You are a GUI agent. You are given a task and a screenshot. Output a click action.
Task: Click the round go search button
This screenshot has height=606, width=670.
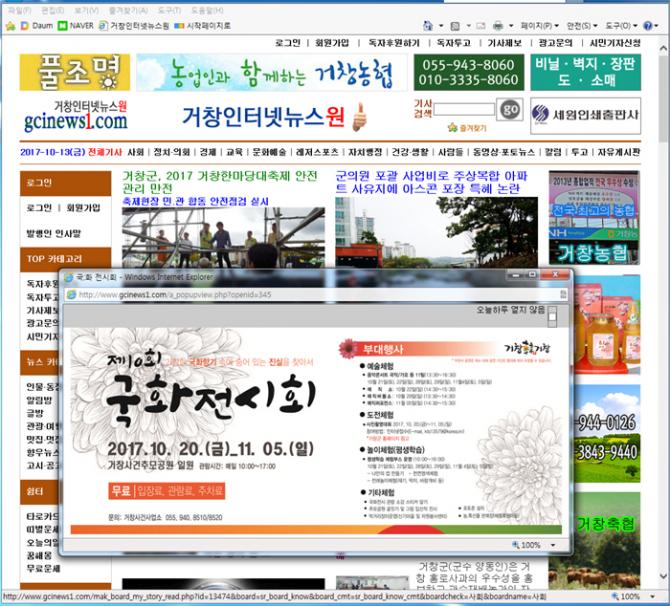pyautogui.click(x=509, y=109)
